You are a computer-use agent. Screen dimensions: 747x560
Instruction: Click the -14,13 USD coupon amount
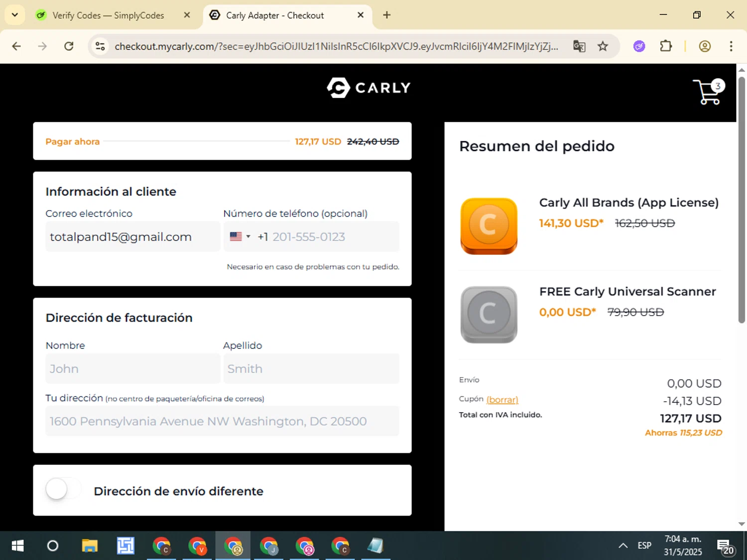[x=692, y=401]
